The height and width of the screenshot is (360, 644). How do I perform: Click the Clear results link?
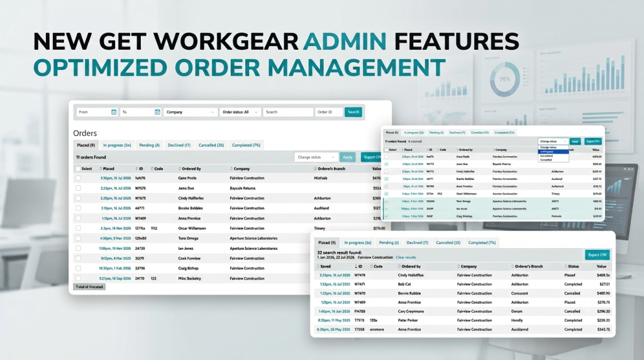pos(406,257)
